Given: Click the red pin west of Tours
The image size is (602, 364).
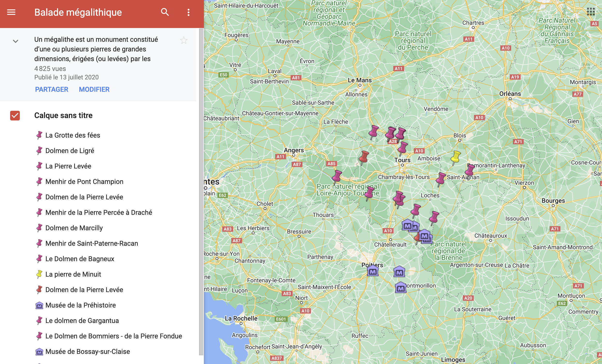Looking at the screenshot, I should click(x=364, y=157).
